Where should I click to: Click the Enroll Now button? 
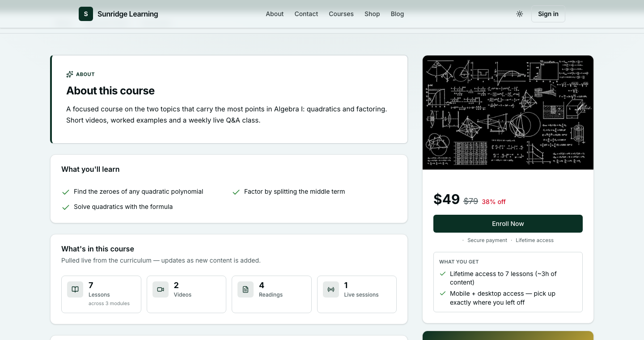508,224
